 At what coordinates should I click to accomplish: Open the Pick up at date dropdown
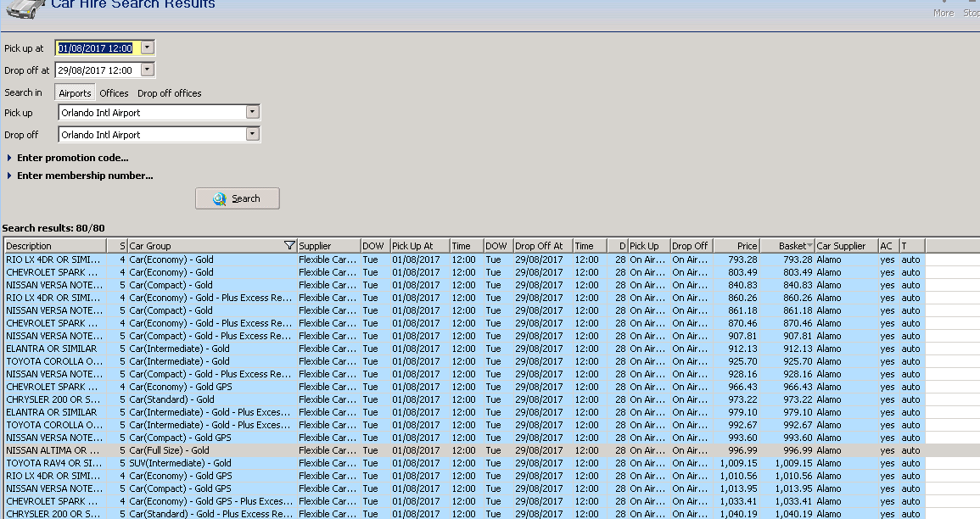[148, 47]
